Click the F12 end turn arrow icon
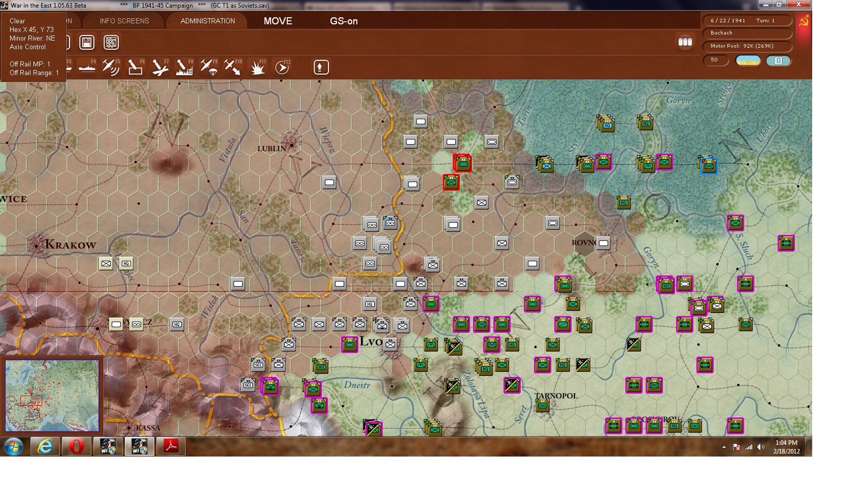The image size is (868, 489). (282, 67)
